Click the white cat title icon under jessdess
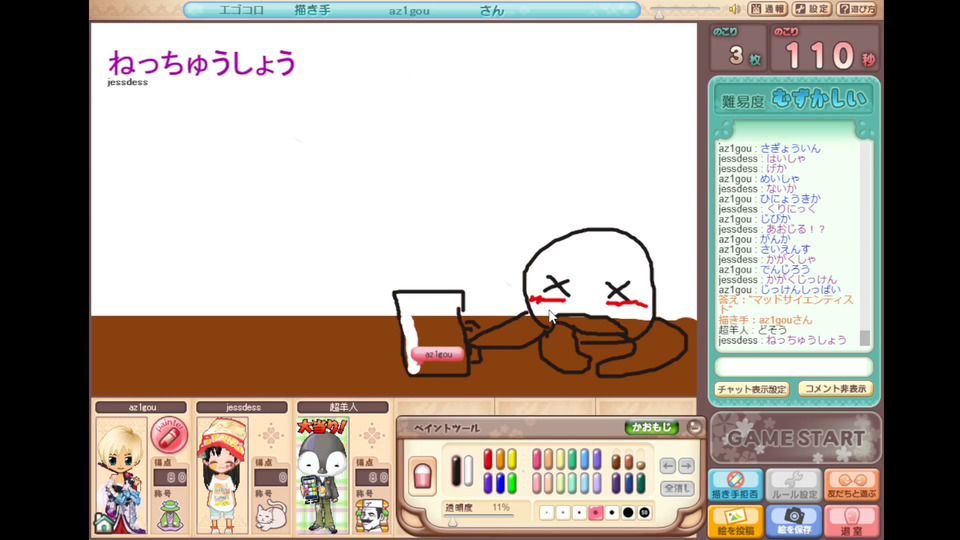Image resolution: width=960 pixels, height=540 pixels. [x=271, y=516]
